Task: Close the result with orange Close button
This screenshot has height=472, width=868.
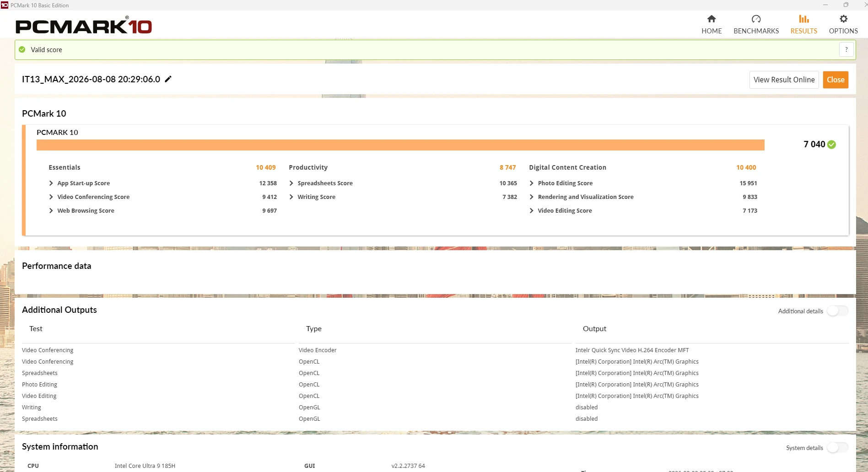Action: click(x=836, y=80)
